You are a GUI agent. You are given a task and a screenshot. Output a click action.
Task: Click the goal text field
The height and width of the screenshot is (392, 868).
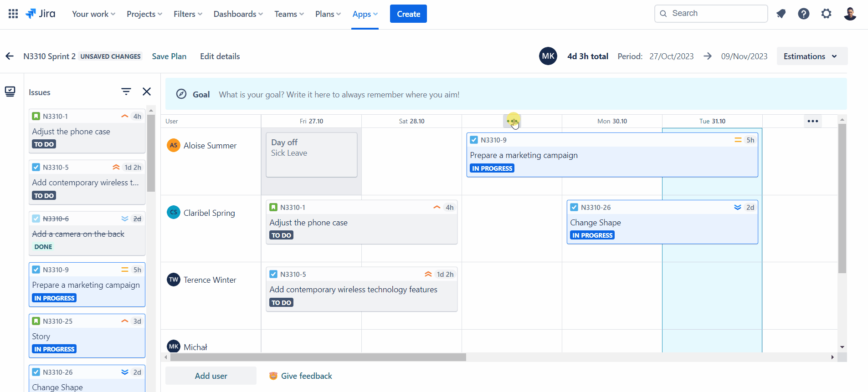click(339, 94)
